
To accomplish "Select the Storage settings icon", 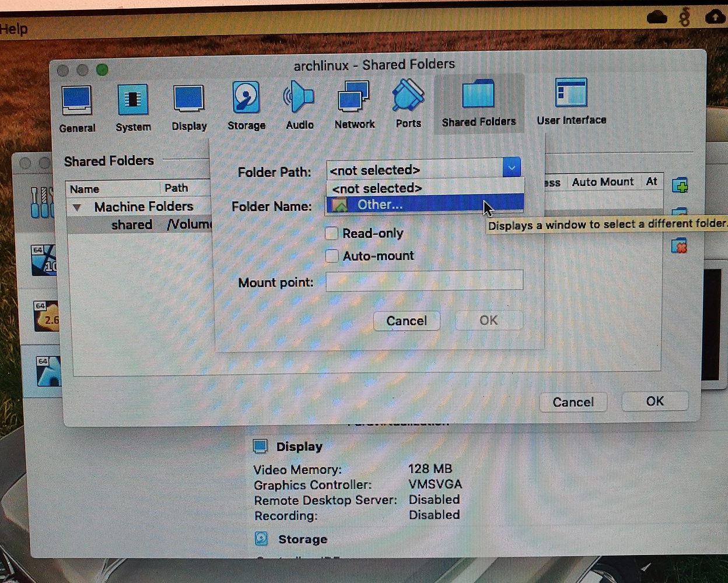I will pos(246,105).
